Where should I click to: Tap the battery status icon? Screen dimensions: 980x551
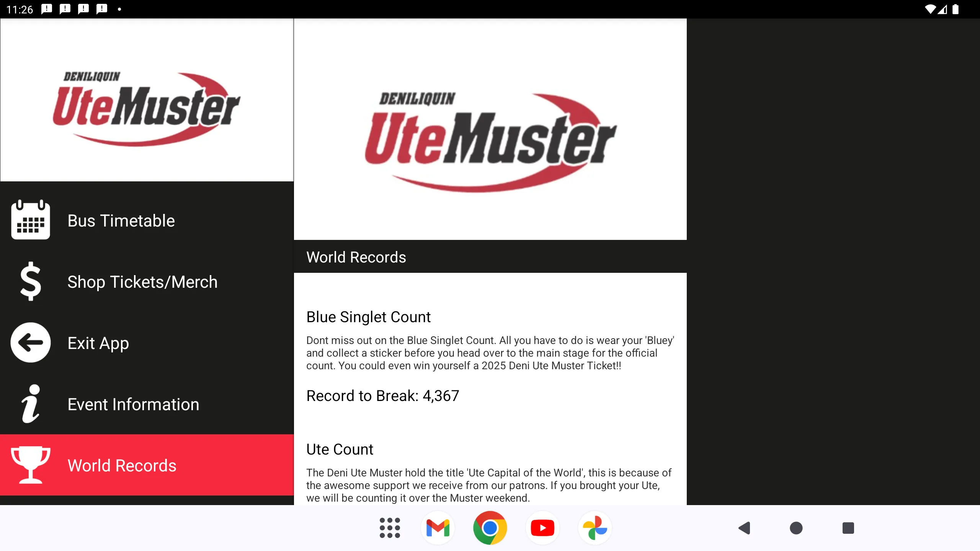[x=955, y=9]
